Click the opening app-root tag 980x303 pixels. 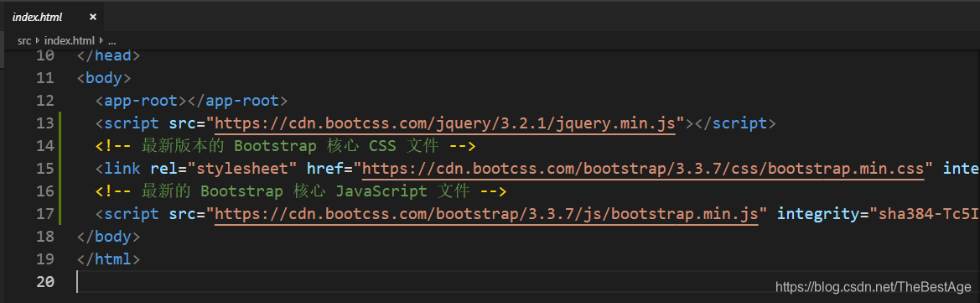(141, 101)
